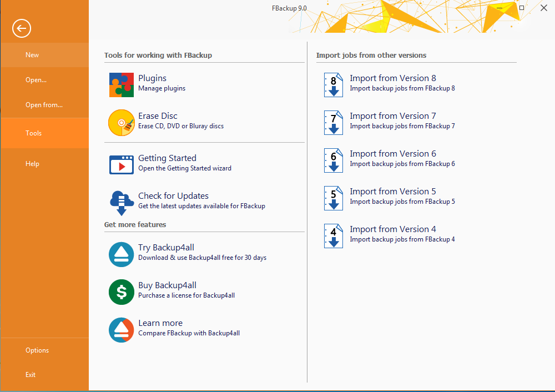Click 'Import backup jobs from FBackup 6' text
This screenshot has height=392, width=555.
coord(402,164)
